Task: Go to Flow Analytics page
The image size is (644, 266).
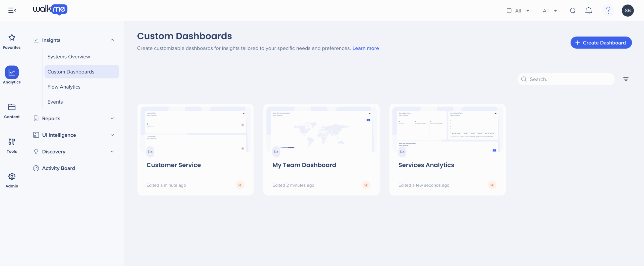Action: tap(64, 87)
